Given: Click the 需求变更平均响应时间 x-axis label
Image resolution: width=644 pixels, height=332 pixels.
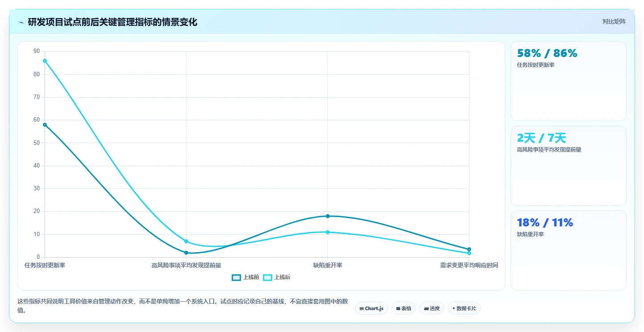Looking at the screenshot, I should [469, 265].
